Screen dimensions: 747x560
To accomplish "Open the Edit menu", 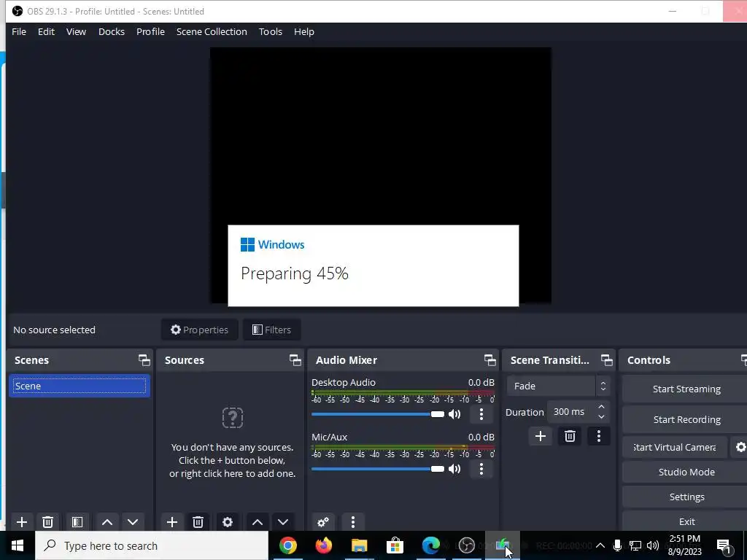I will pyautogui.click(x=46, y=31).
